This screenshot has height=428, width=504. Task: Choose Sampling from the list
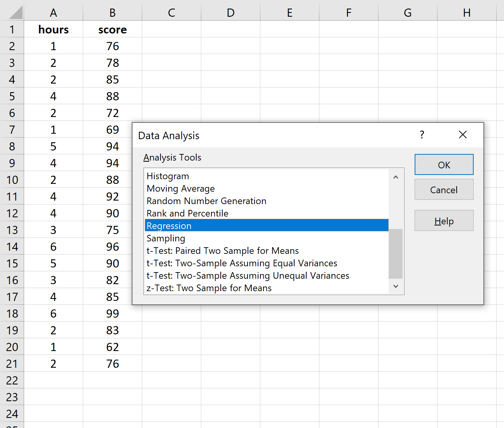[267, 238]
